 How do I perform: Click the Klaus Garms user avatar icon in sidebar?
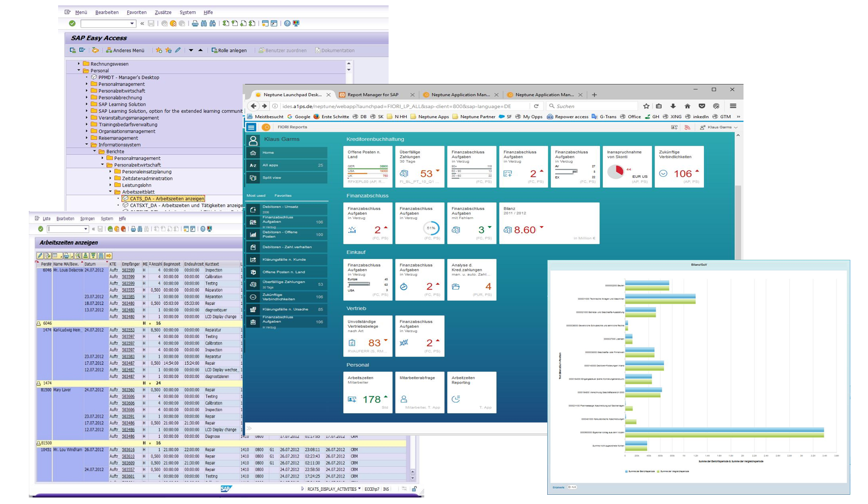[x=253, y=141]
